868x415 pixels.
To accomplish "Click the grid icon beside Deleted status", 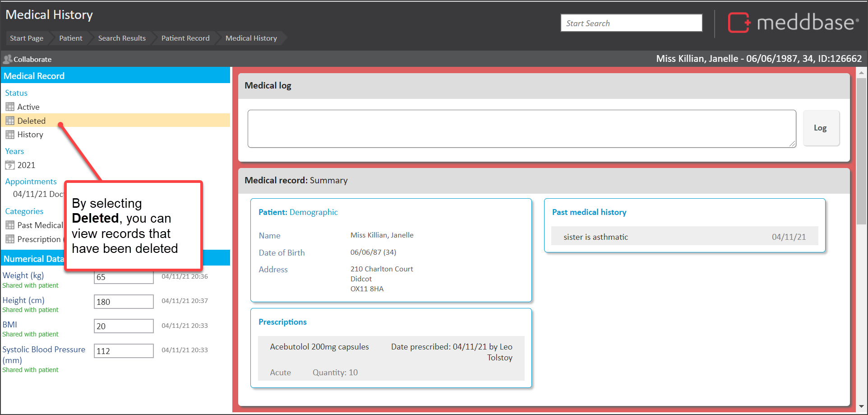I will coord(10,121).
